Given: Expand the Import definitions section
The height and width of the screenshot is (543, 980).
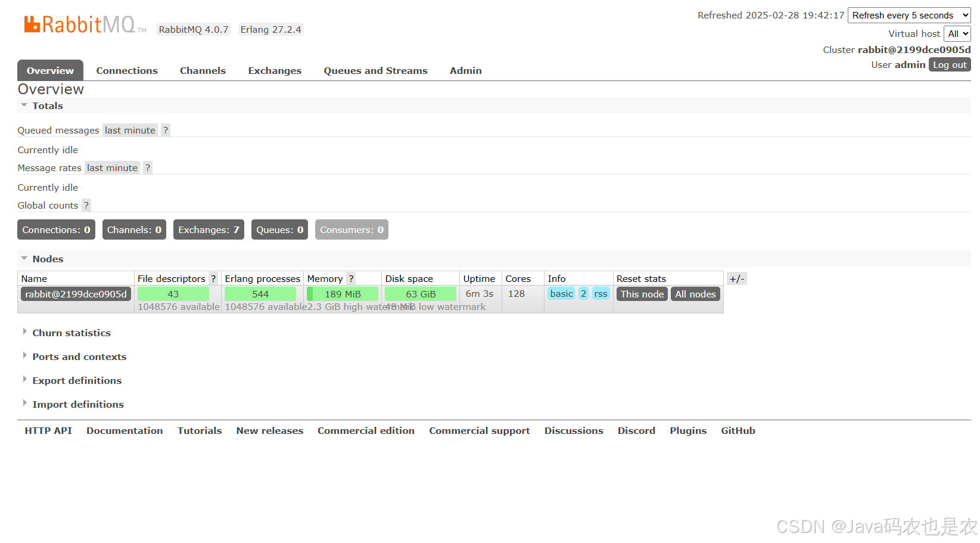Looking at the screenshot, I should tap(77, 404).
